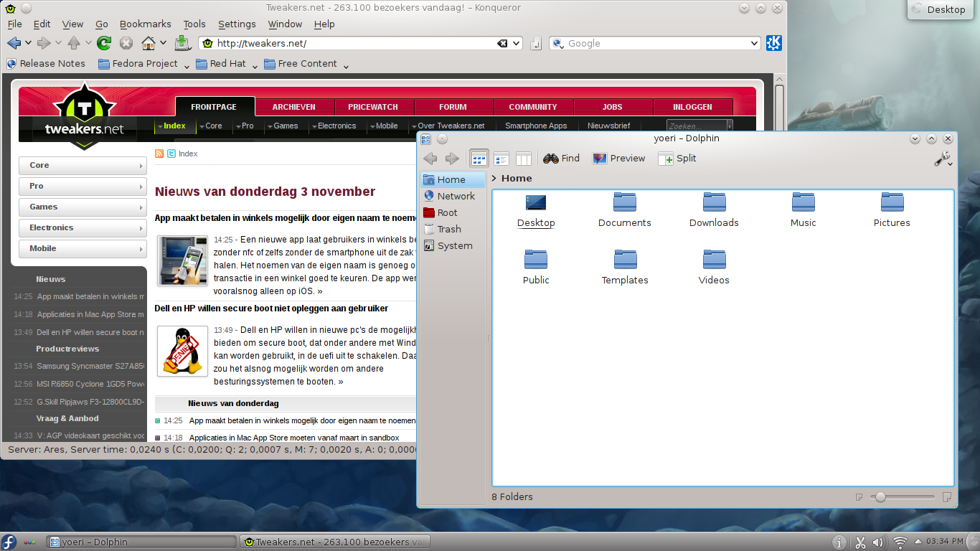
Task: Go to the Konqueror home page
Action: click(x=149, y=43)
